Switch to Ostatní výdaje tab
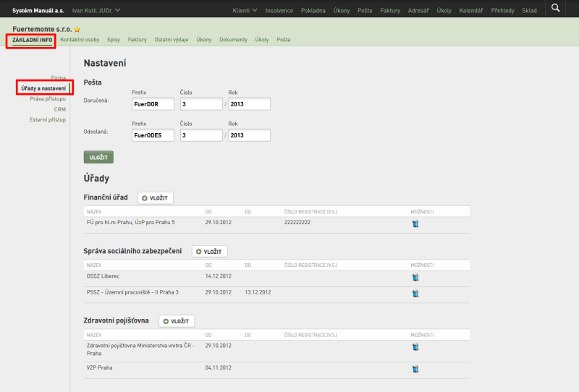This screenshot has width=579, height=392. [172, 40]
